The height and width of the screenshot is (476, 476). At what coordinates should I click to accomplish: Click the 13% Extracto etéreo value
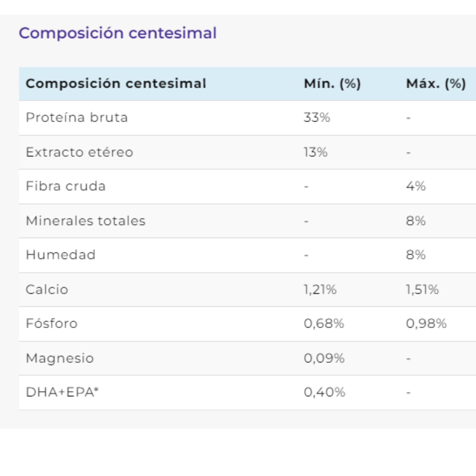(x=315, y=152)
